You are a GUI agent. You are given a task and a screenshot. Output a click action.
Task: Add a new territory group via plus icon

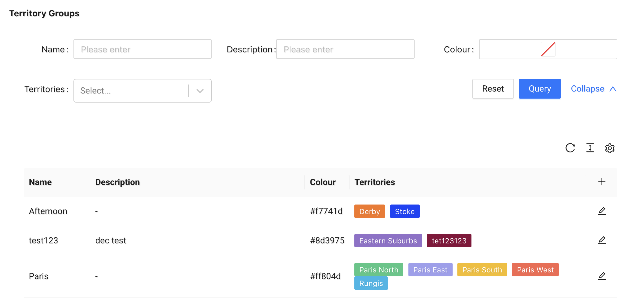[x=602, y=182]
